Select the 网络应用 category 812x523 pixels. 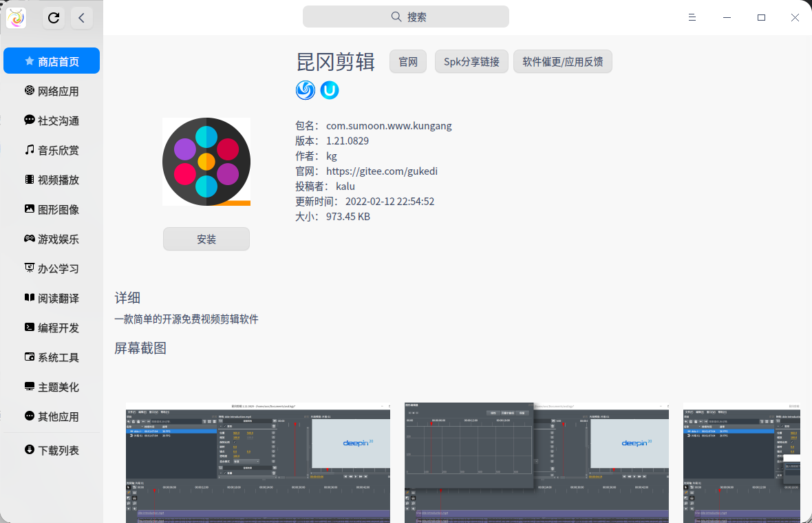(x=52, y=91)
